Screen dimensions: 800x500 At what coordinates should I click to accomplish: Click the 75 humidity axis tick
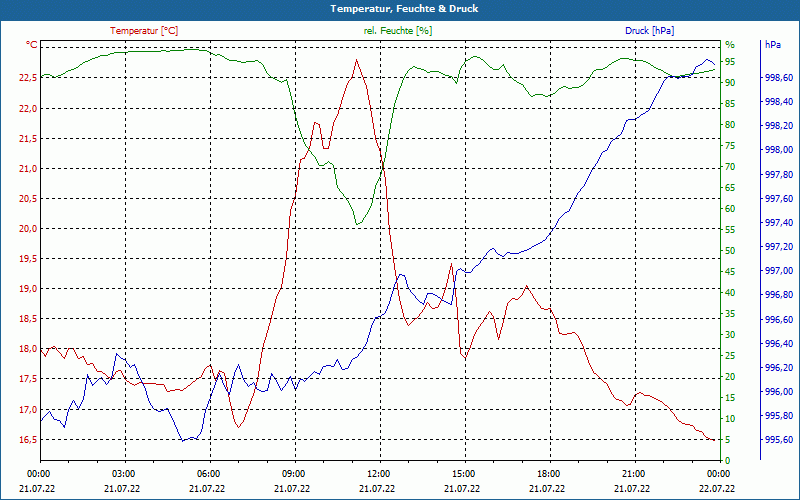[x=730, y=146]
